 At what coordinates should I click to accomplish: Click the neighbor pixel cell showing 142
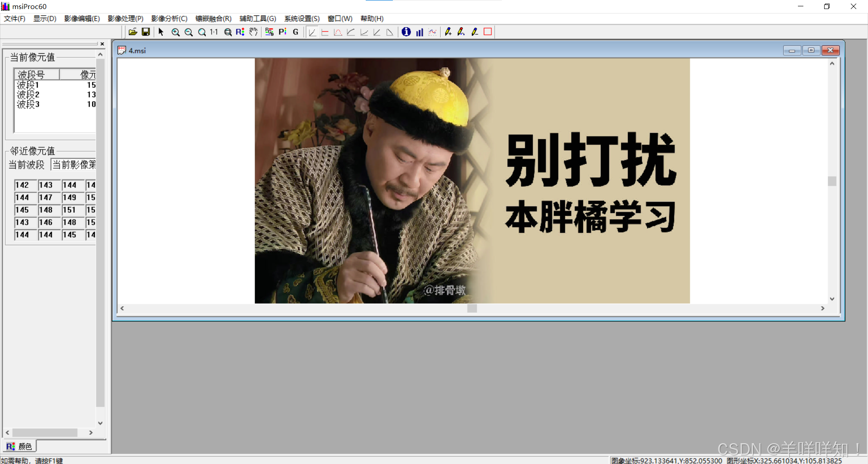(25, 185)
